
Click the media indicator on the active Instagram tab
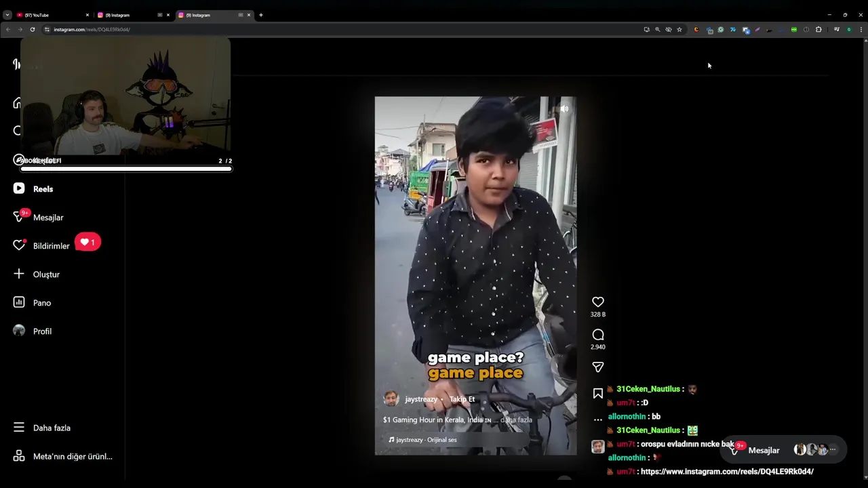pos(240,15)
